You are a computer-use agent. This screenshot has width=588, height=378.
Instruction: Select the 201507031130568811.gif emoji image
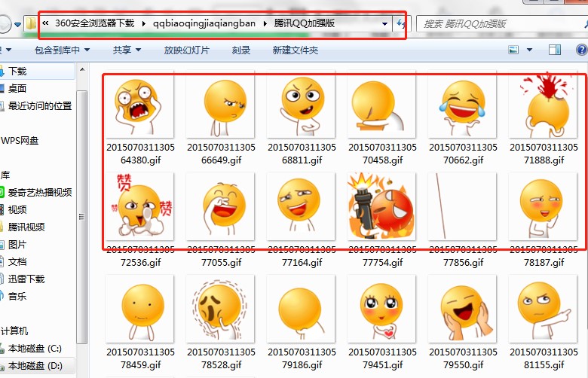pos(301,104)
